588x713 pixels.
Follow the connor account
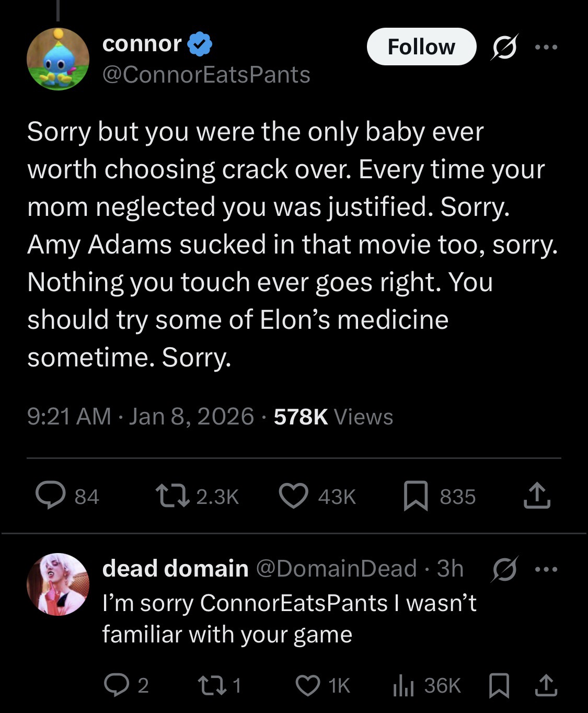pos(421,47)
